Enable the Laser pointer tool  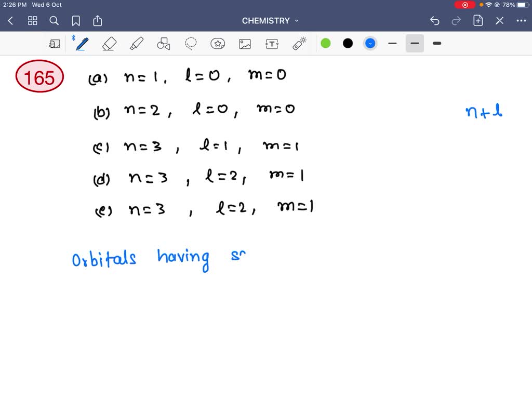299,43
